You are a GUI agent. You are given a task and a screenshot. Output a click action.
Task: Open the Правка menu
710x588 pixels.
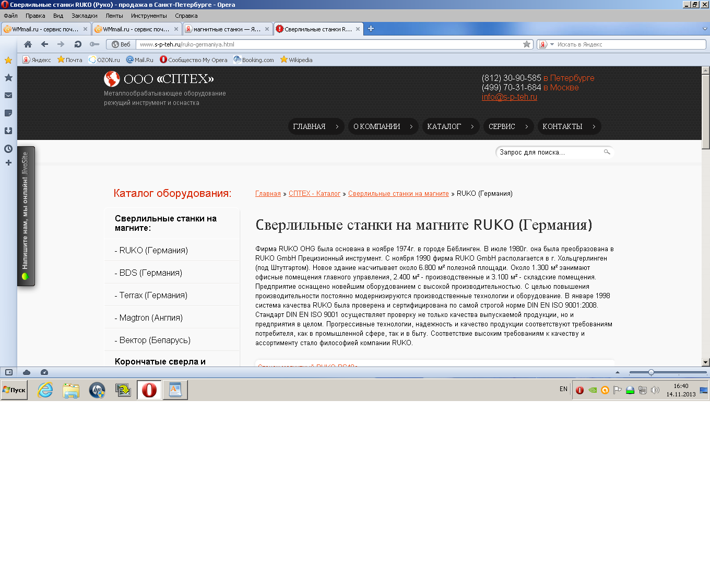pyautogui.click(x=35, y=16)
